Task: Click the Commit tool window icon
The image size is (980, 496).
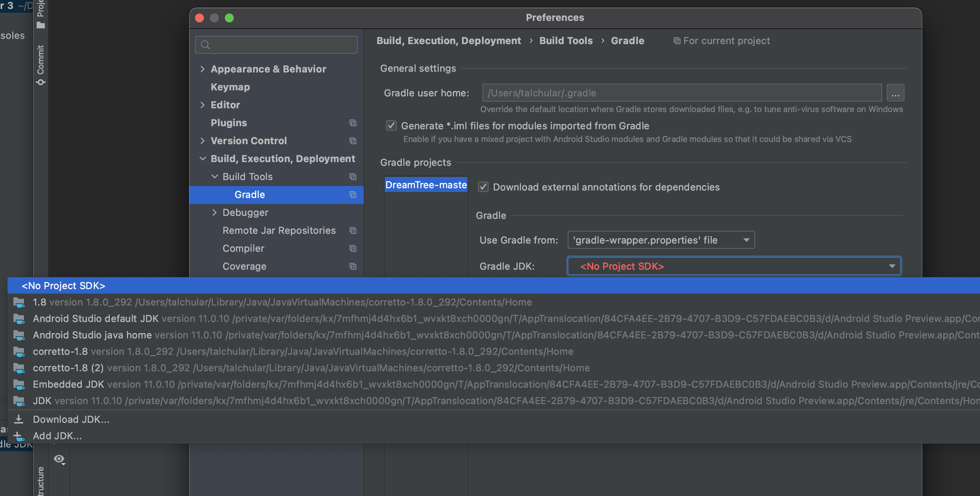Action: click(x=41, y=83)
